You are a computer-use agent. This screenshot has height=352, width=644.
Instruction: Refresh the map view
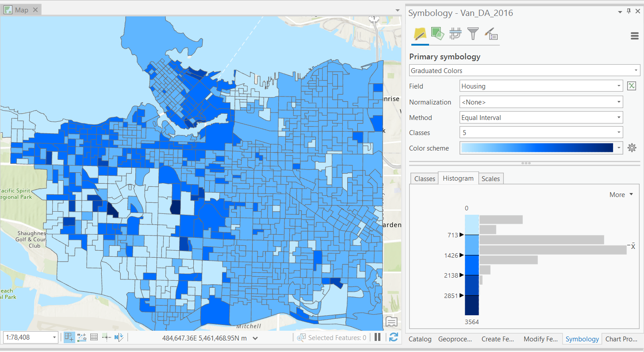[x=393, y=337]
